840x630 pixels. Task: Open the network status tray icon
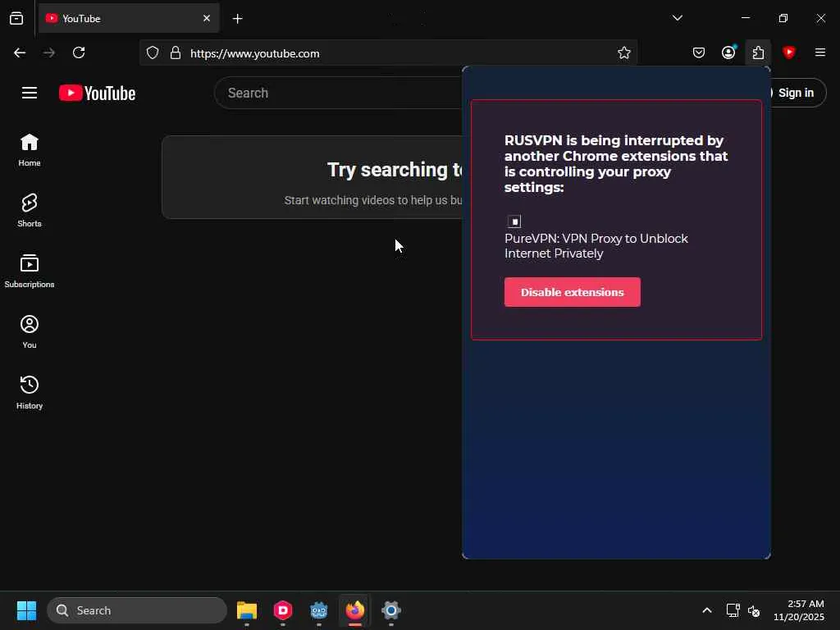click(x=733, y=610)
